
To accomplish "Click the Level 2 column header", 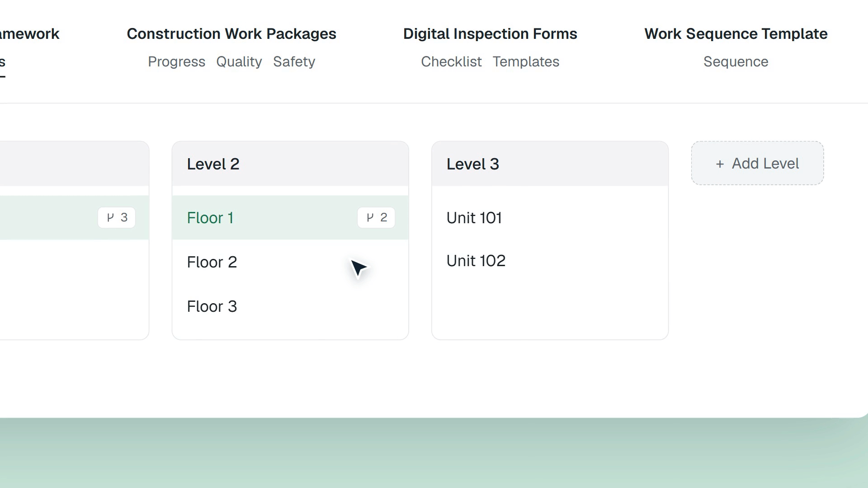I will (290, 164).
